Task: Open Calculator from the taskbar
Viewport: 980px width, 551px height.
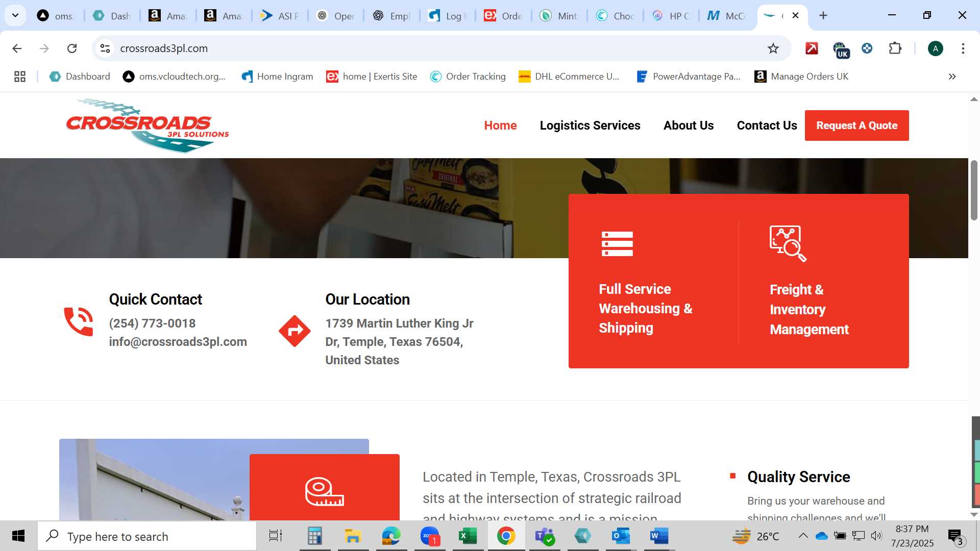Action: point(314,536)
